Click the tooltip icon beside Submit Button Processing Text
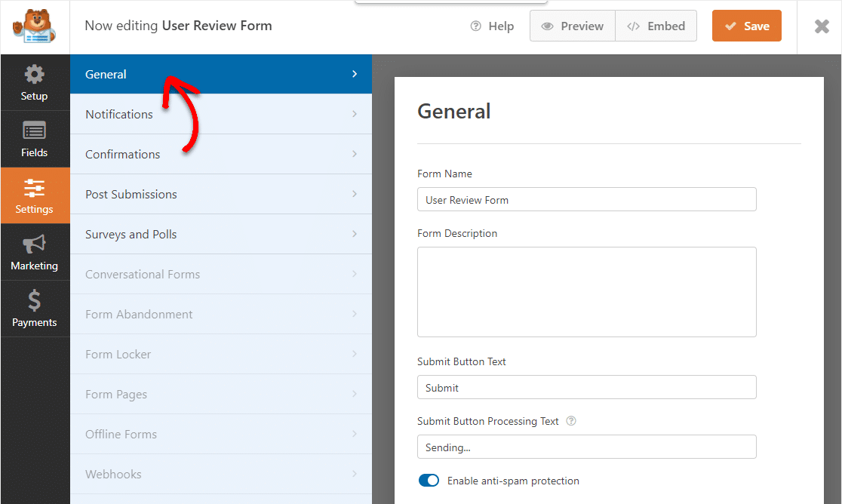This screenshot has width=842, height=504. (x=571, y=421)
